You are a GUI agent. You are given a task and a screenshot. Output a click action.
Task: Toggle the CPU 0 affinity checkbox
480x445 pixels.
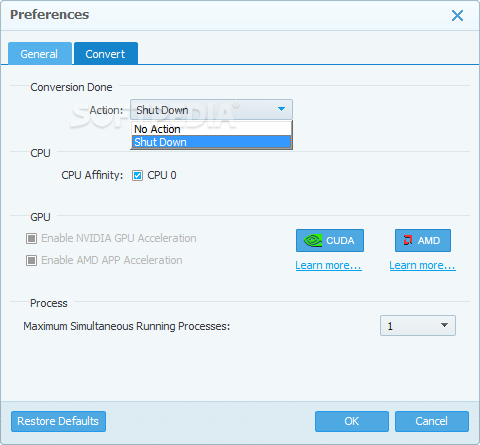click(x=137, y=175)
